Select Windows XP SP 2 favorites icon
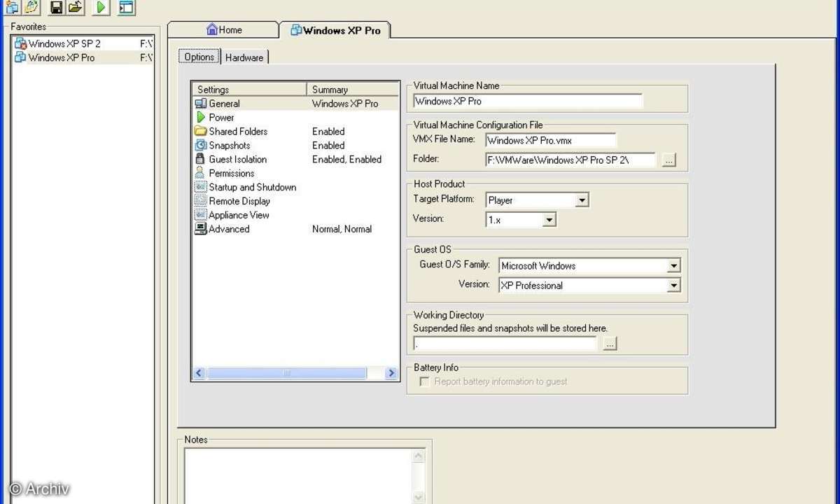 20,43
